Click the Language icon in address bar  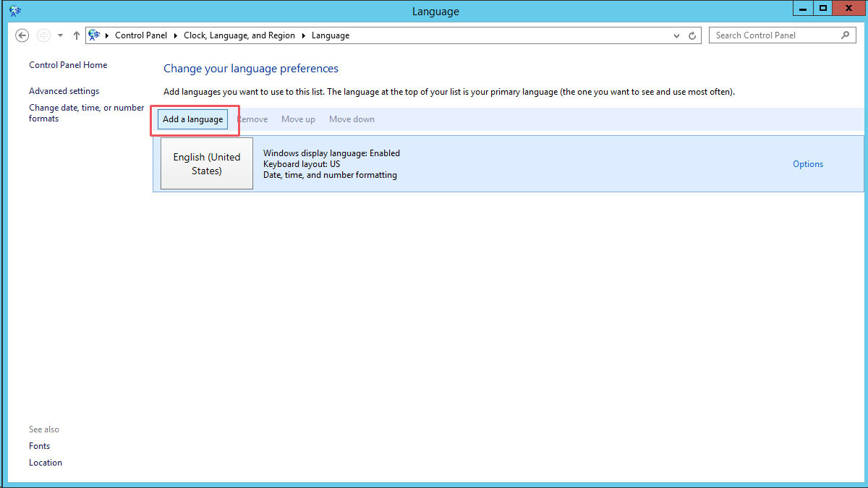click(x=94, y=35)
